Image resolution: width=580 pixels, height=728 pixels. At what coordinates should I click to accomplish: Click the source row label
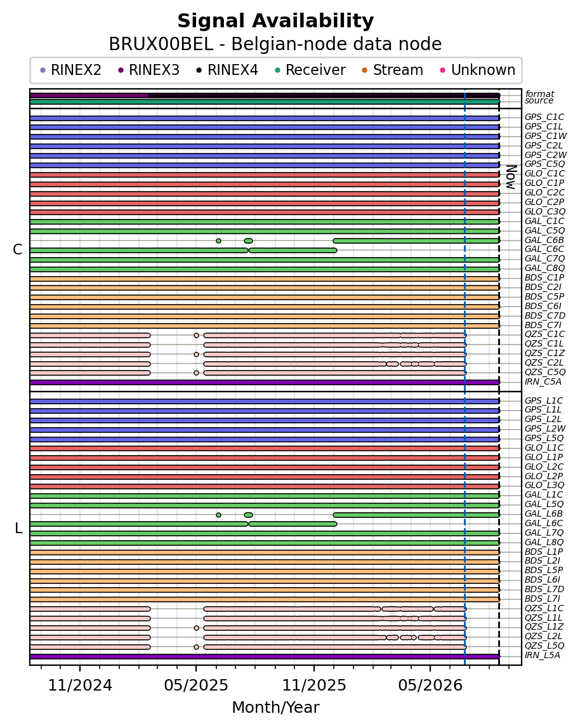(x=539, y=101)
